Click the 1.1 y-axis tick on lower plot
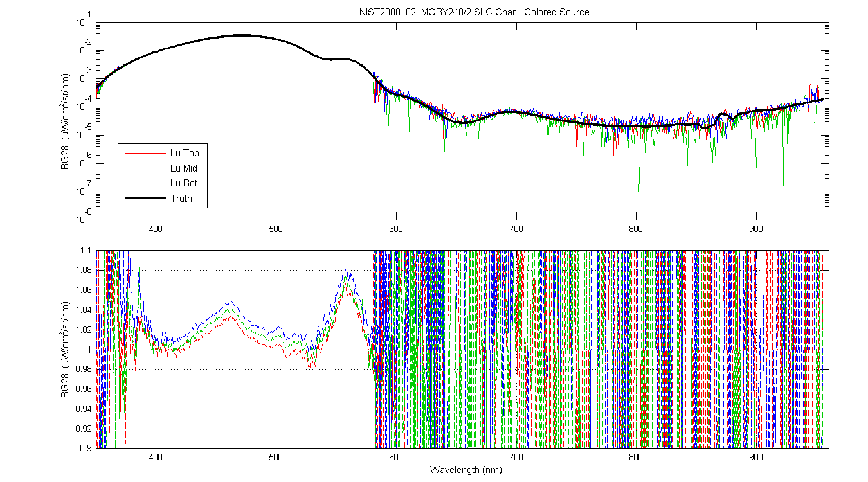This screenshot has width=868, height=482. (86, 251)
